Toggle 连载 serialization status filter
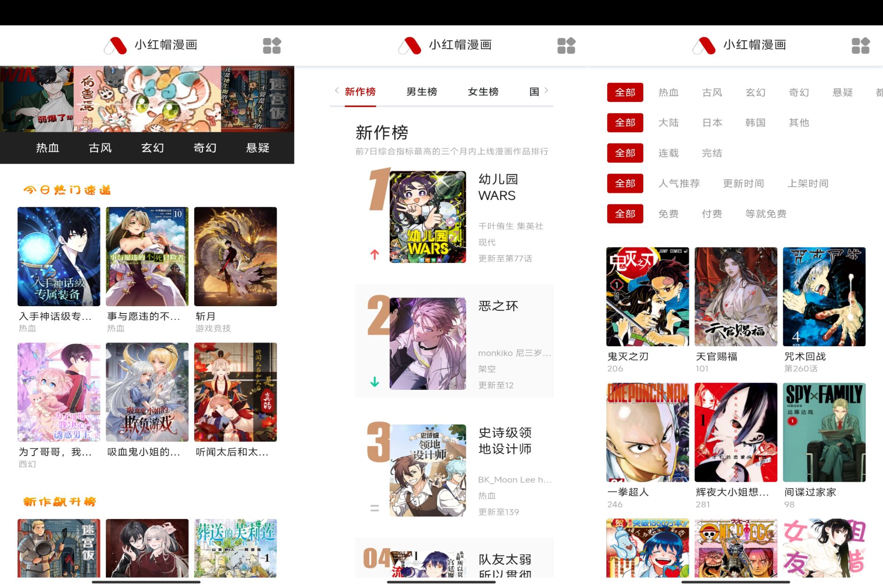The height and width of the screenshot is (588, 883). click(x=665, y=152)
